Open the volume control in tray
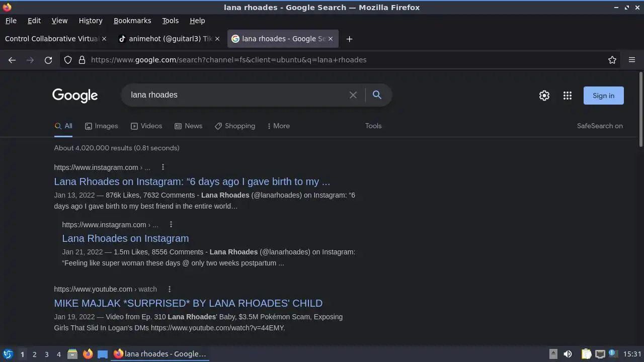Image resolution: width=644 pixels, height=362 pixels. (x=568, y=354)
